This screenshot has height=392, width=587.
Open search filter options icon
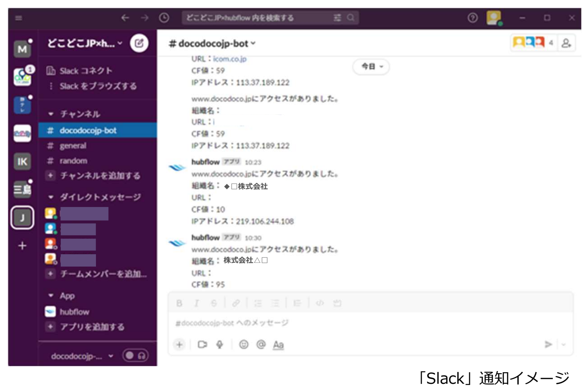(x=337, y=18)
